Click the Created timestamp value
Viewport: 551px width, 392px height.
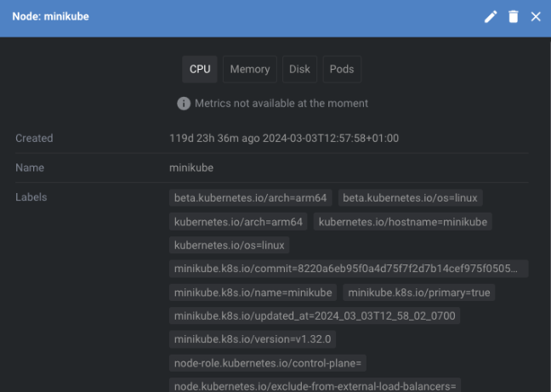(x=284, y=138)
